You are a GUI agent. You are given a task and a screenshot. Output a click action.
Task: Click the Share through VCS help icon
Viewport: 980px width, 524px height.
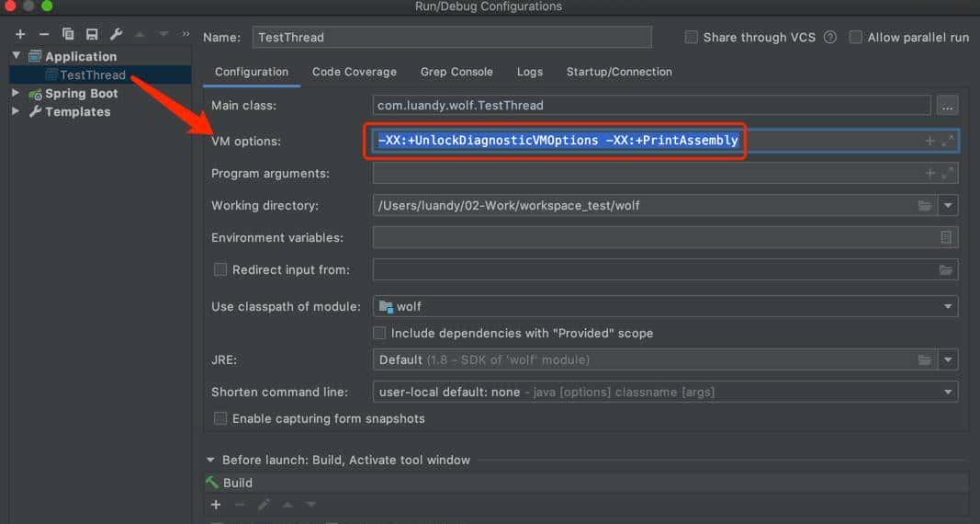coord(830,38)
